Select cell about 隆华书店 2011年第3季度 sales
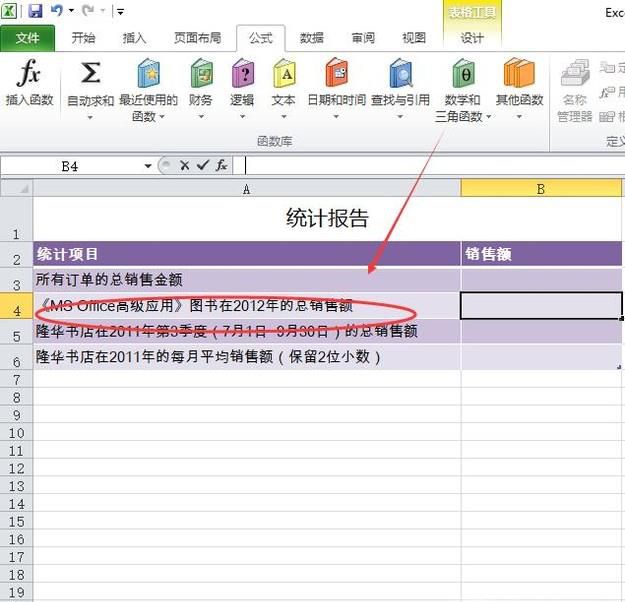The height and width of the screenshot is (602, 625). [x=247, y=331]
